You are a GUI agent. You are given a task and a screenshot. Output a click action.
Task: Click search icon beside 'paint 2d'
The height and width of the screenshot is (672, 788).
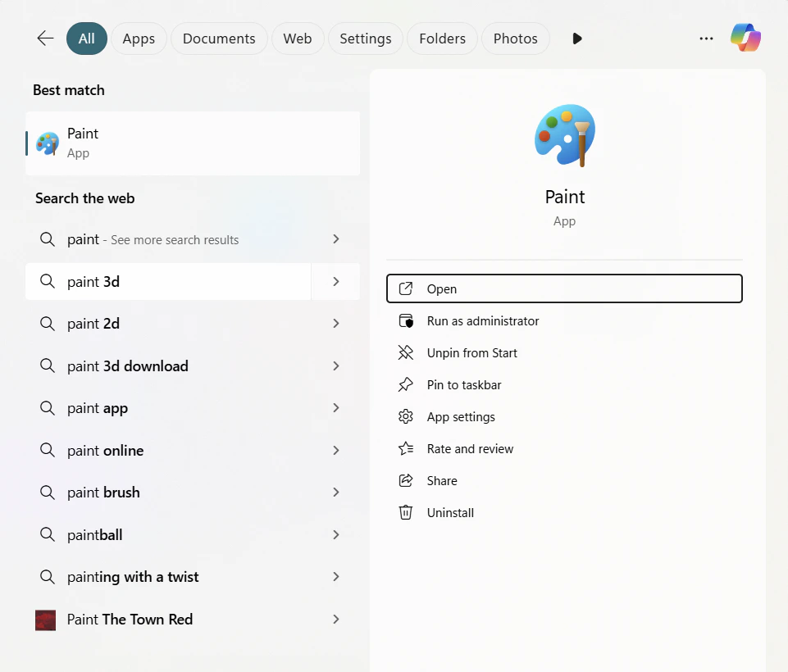(48, 324)
